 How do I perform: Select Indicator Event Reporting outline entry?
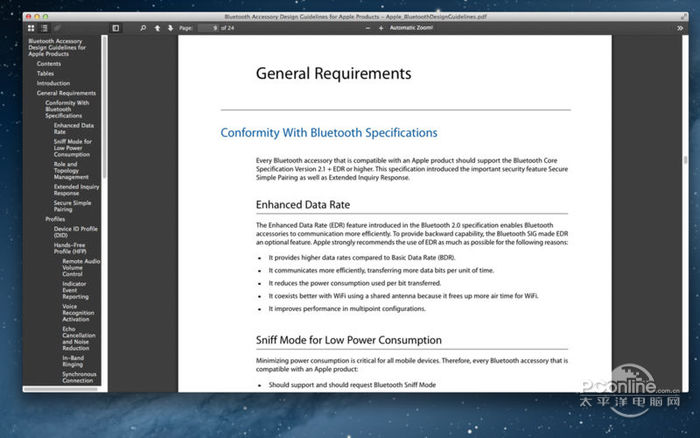[75, 290]
